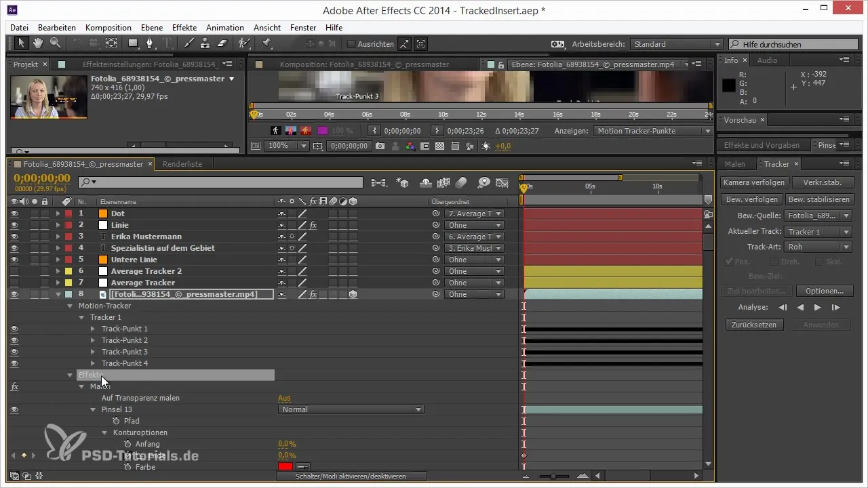Click set in point button in layer viewer

[x=374, y=131]
